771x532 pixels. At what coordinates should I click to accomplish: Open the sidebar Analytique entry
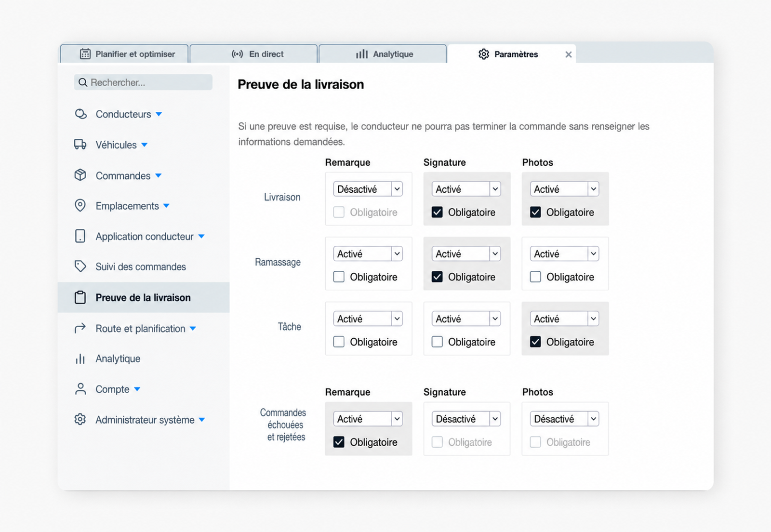[x=144, y=359]
